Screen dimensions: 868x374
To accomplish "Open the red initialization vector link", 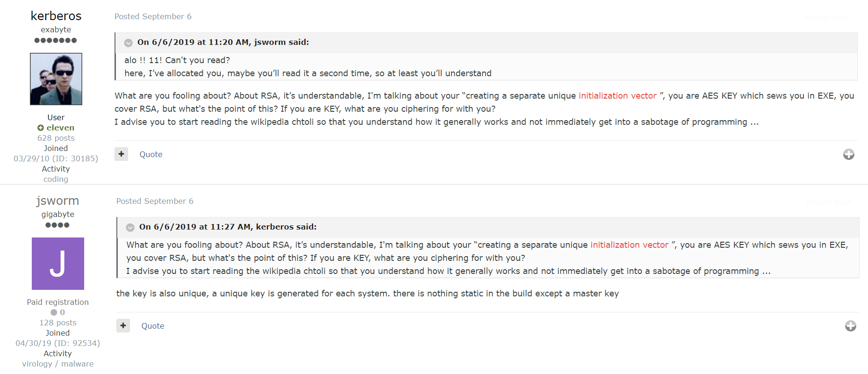I will tap(617, 95).
